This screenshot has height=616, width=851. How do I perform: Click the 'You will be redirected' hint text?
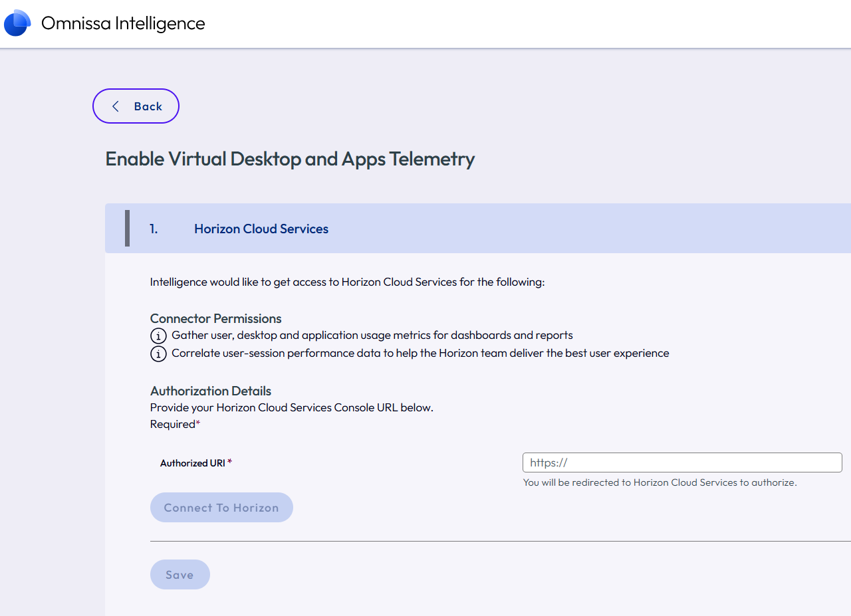[x=660, y=482]
